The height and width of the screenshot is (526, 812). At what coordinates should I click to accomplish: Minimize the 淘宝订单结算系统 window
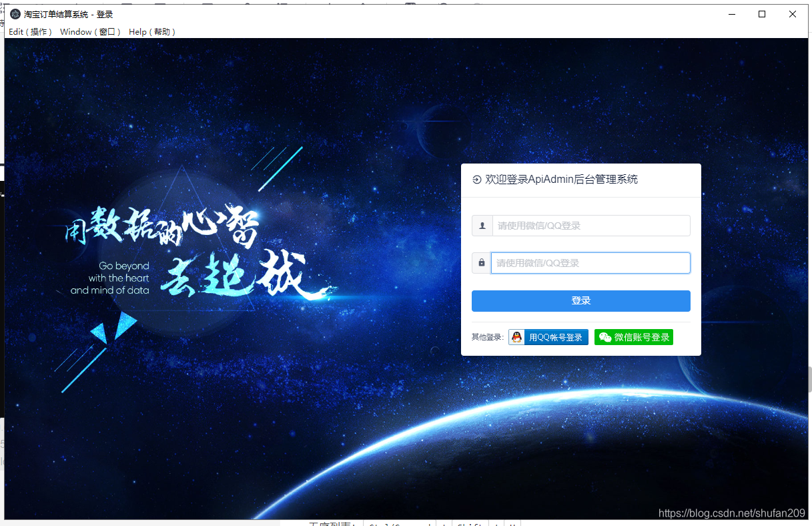(x=732, y=14)
